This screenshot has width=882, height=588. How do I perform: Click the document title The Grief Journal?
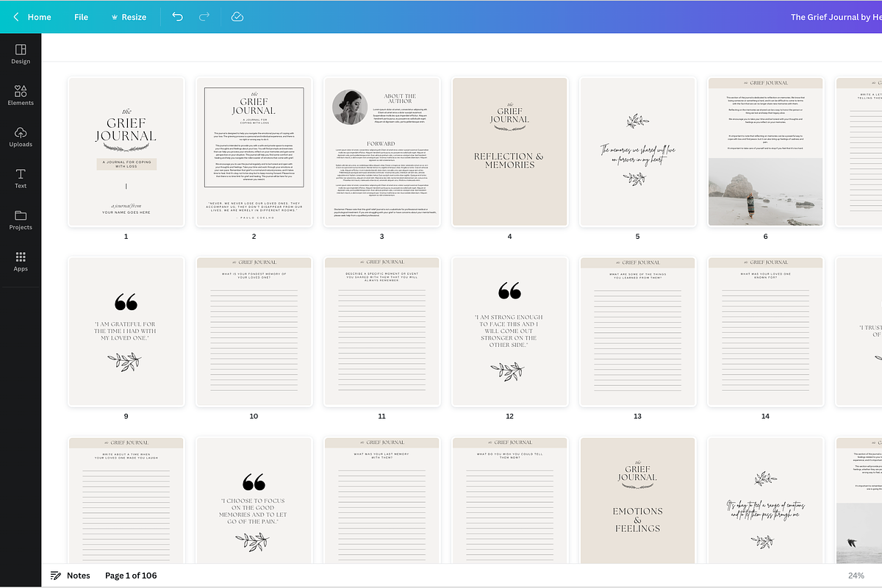(x=836, y=17)
